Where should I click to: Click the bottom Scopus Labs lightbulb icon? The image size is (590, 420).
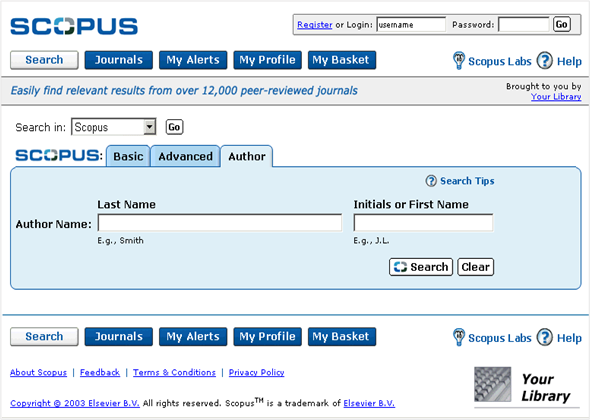(459, 337)
